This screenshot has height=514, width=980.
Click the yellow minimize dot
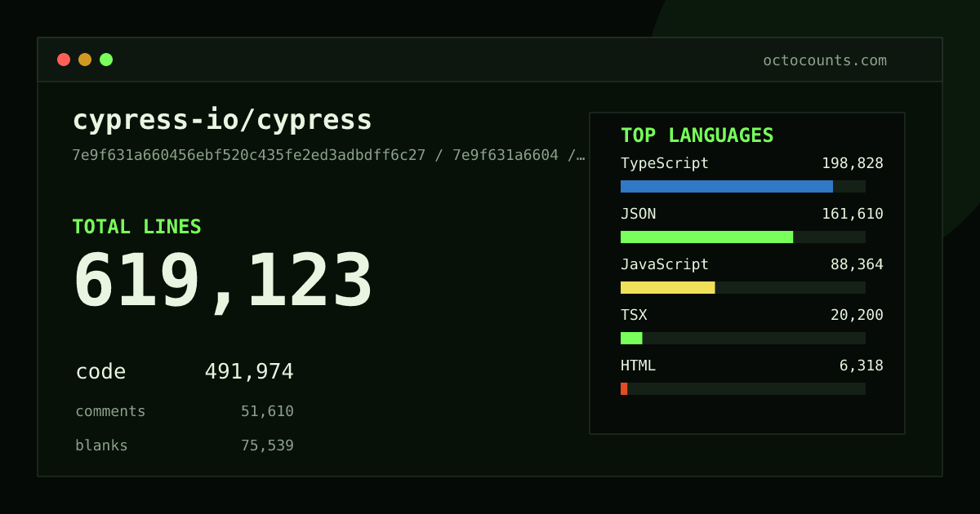click(x=85, y=60)
